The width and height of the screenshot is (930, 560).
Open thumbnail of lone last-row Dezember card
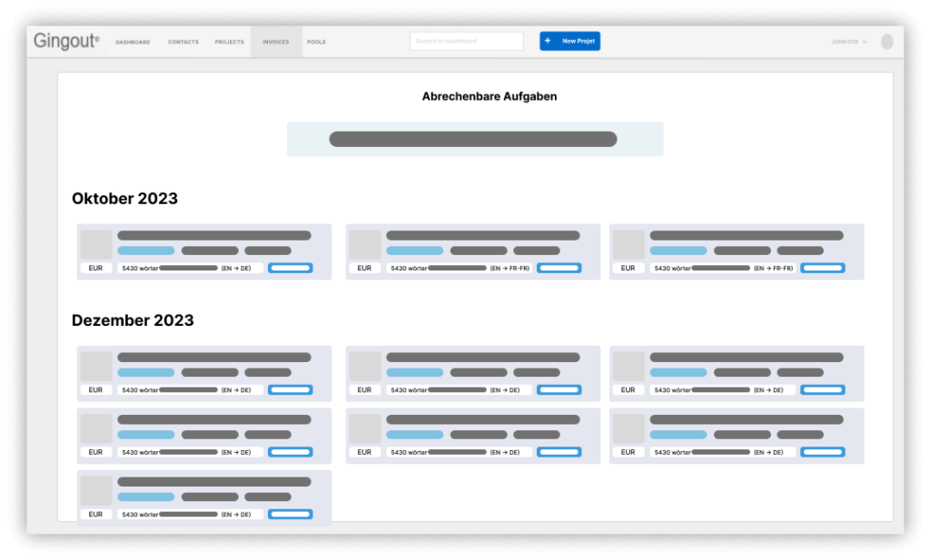tap(96, 491)
